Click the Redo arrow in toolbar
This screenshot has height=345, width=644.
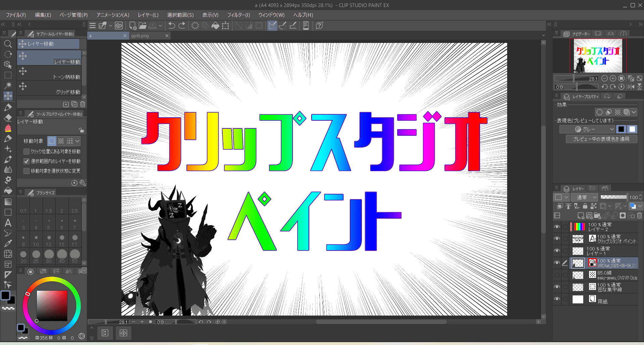click(182, 25)
